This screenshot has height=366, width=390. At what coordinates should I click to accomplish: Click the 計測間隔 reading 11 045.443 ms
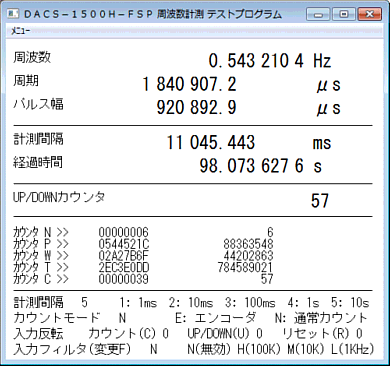249,143
